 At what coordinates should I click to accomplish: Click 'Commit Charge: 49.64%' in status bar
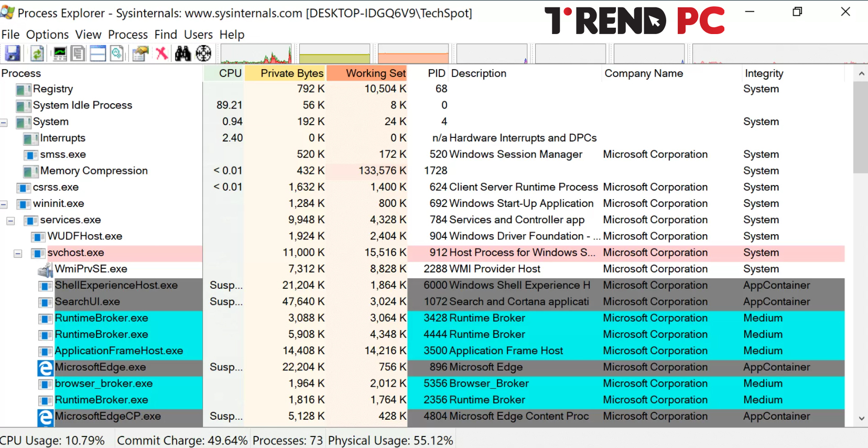(182, 441)
